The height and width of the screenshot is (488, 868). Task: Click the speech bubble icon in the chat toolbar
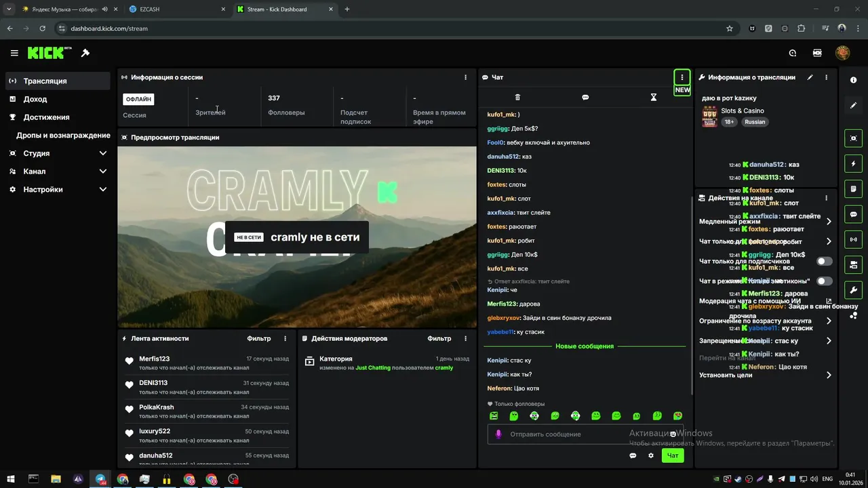click(585, 98)
